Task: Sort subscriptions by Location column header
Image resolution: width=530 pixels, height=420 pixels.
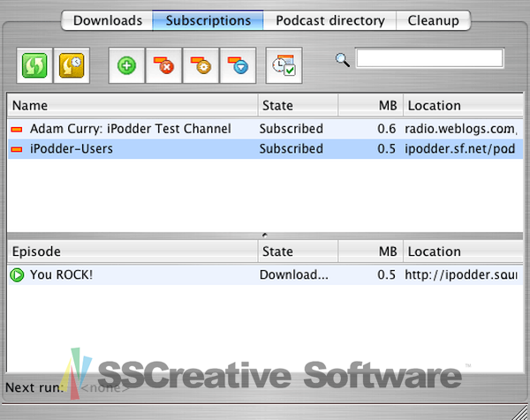Action: tap(464, 106)
